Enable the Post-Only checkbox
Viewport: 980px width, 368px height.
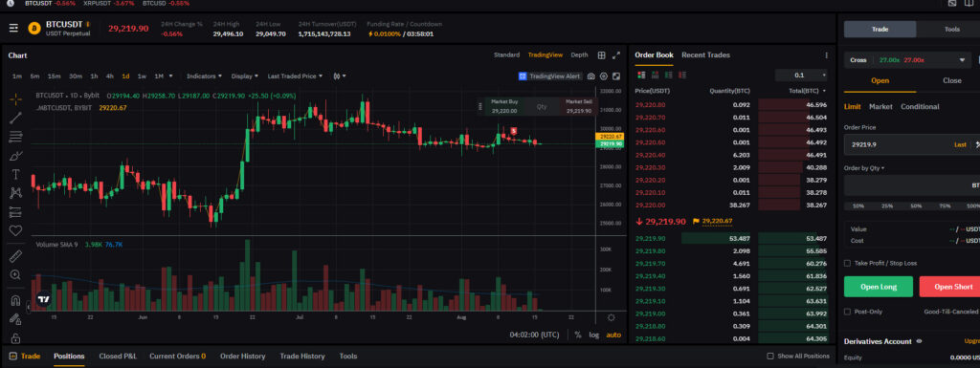tap(848, 312)
